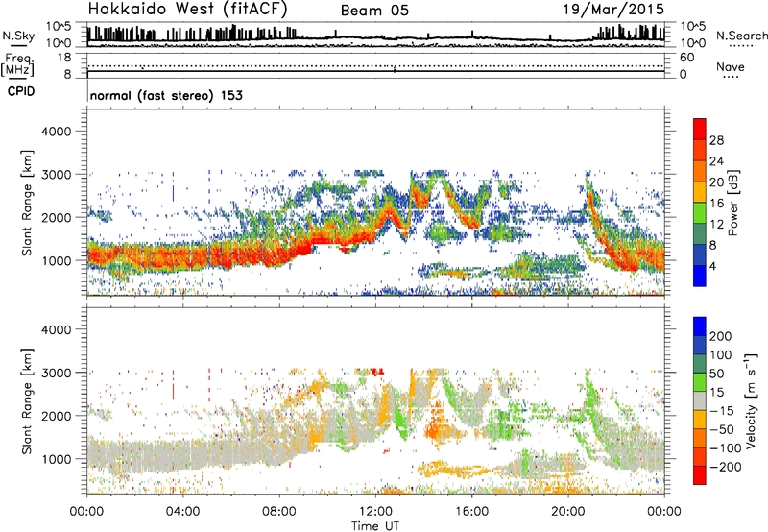Click the 'Beam 05' label
The height and width of the screenshot is (532, 768).
374,11
